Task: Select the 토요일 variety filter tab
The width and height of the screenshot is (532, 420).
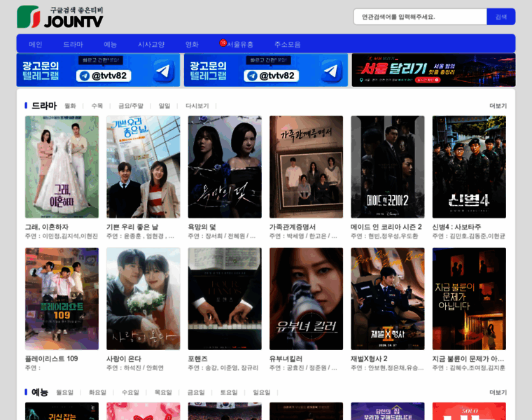Action: (x=229, y=392)
